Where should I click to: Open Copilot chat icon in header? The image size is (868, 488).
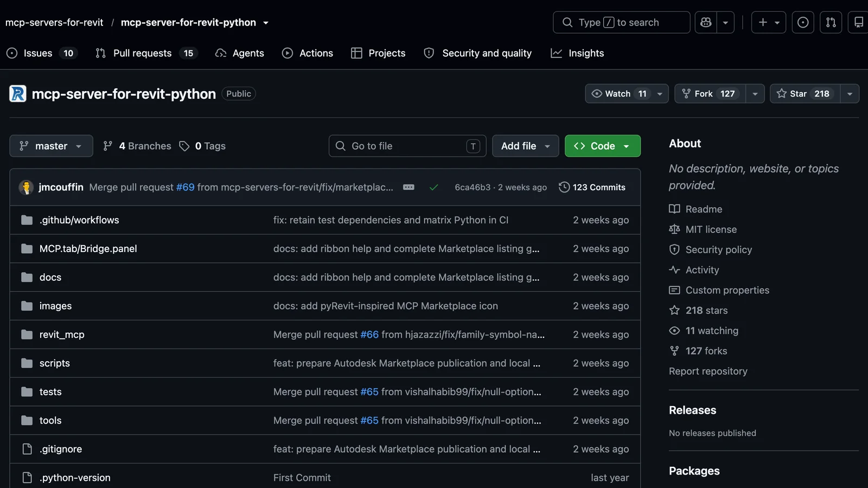(x=706, y=22)
